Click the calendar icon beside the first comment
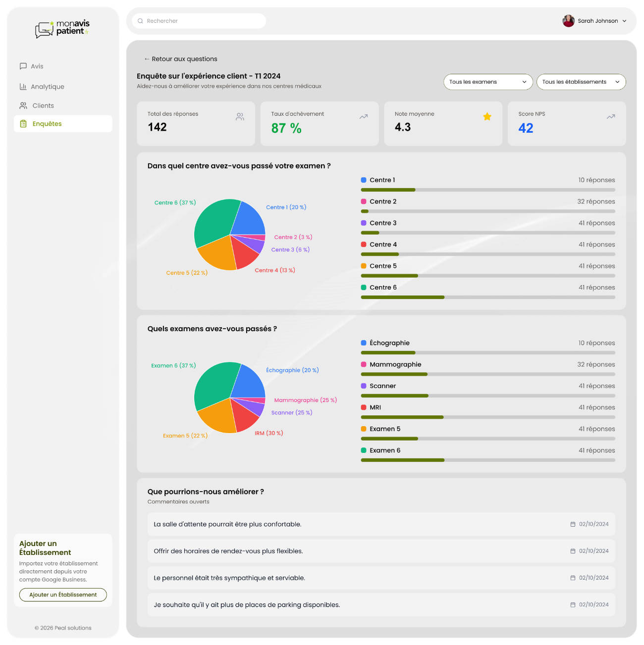 (572, 524)
